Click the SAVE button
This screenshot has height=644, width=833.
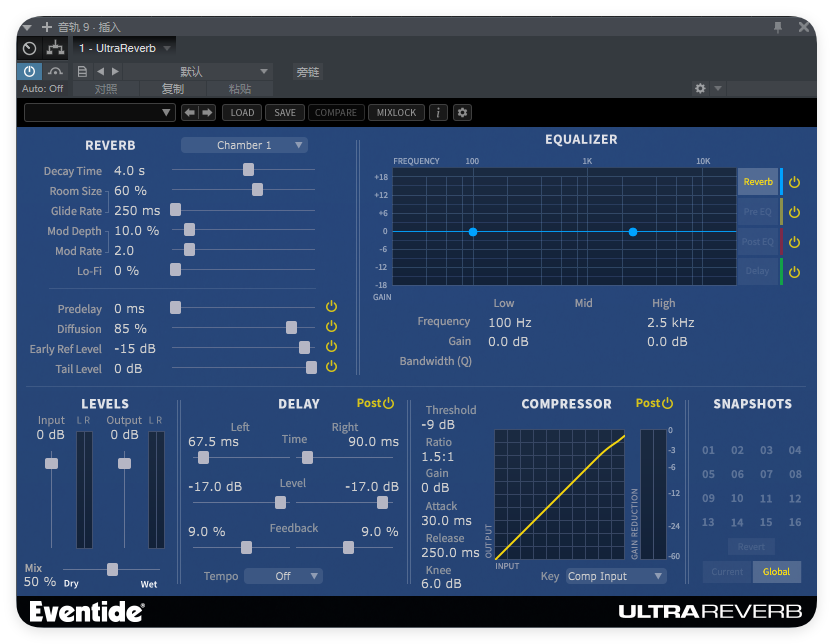[x=285, y=113]
